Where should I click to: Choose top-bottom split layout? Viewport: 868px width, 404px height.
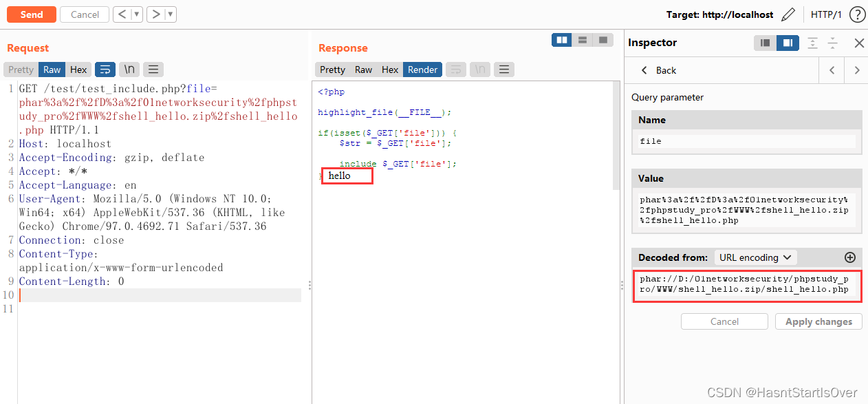point(583,40)
